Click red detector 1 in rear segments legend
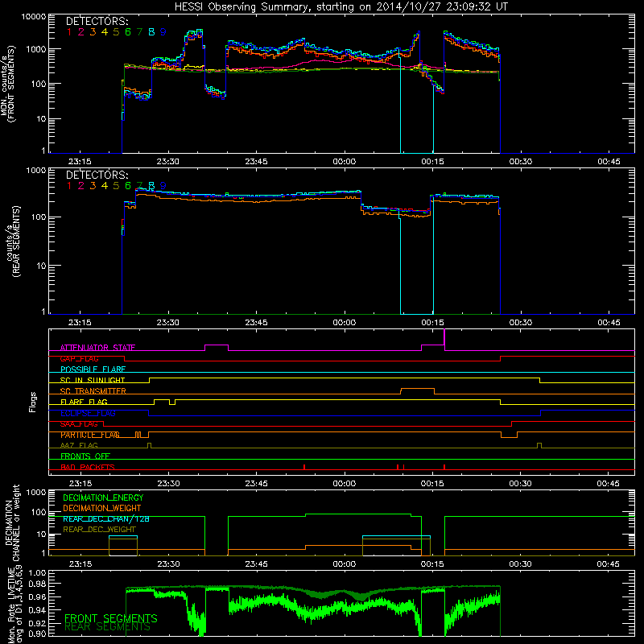This screenshot has width=644, height=644. click(69, 186)
